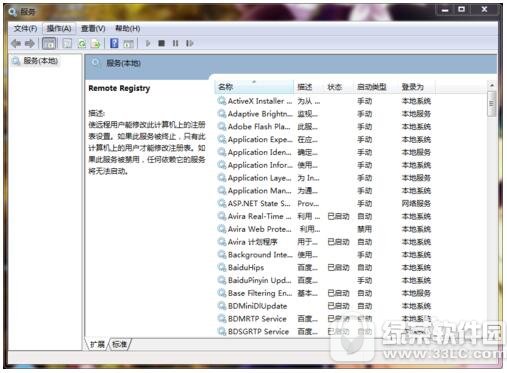Select the Application Management service
The width and height of the screenshot is (507, 373).
[x=324, y=191]
